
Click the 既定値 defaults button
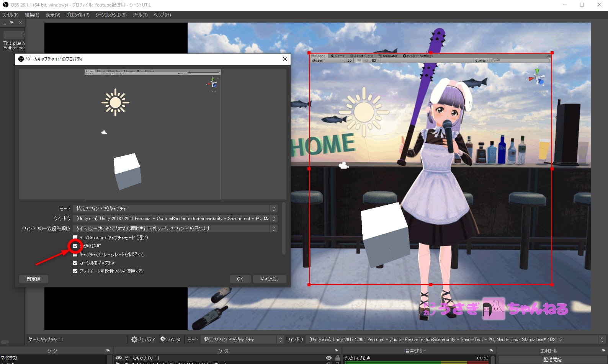(34, 279)
